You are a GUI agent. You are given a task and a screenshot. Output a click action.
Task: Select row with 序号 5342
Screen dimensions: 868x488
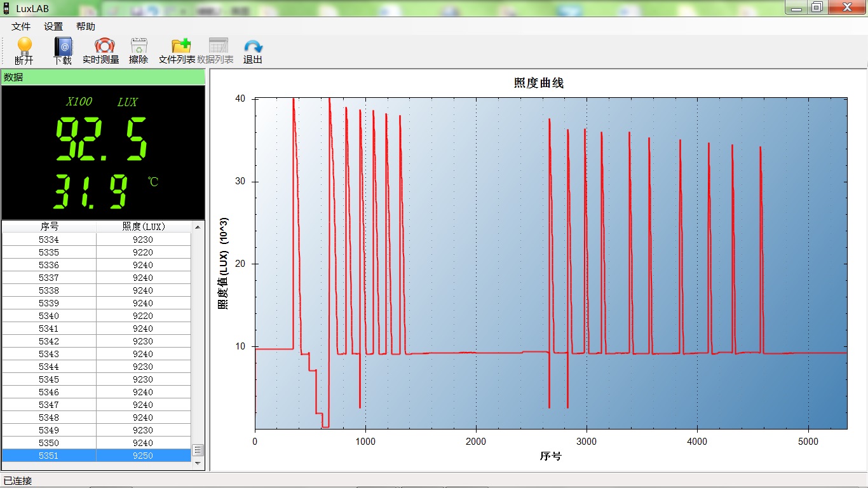point(97,341)
